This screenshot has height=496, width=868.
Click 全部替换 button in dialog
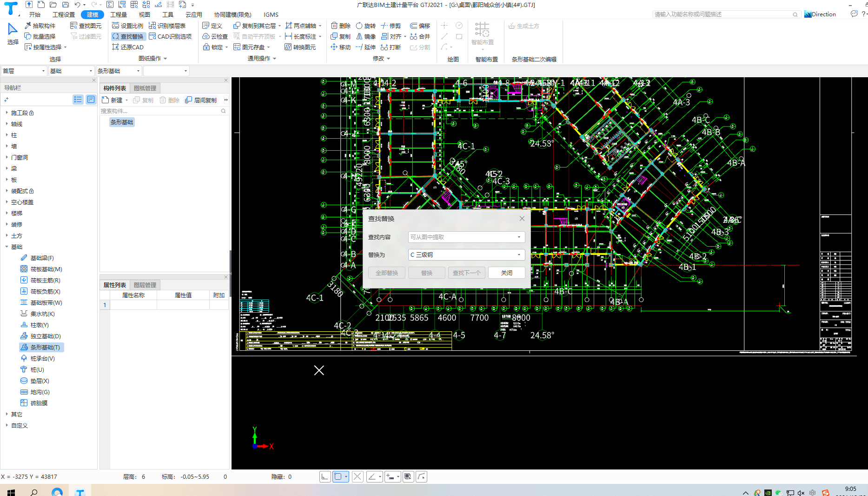point(387,273)
